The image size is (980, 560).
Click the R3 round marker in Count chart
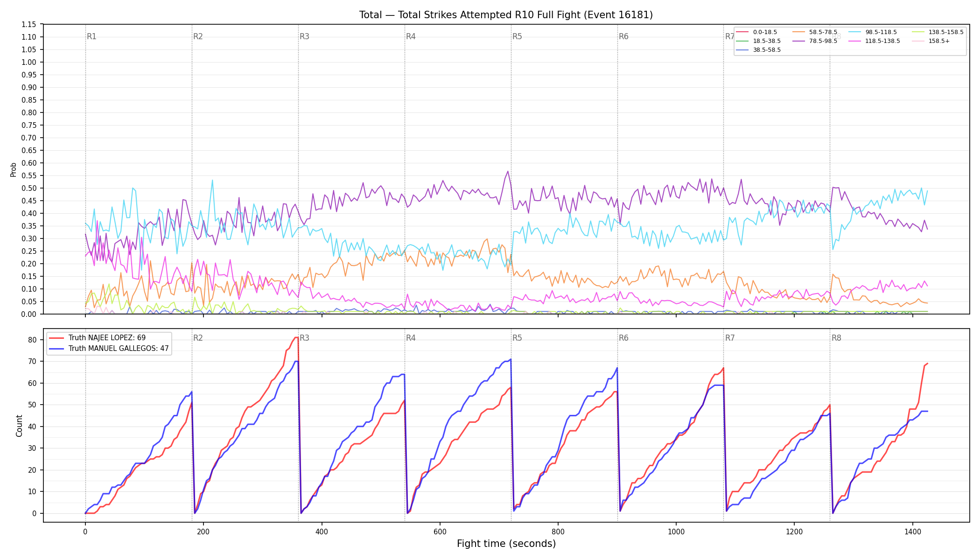tap(304, 338)
